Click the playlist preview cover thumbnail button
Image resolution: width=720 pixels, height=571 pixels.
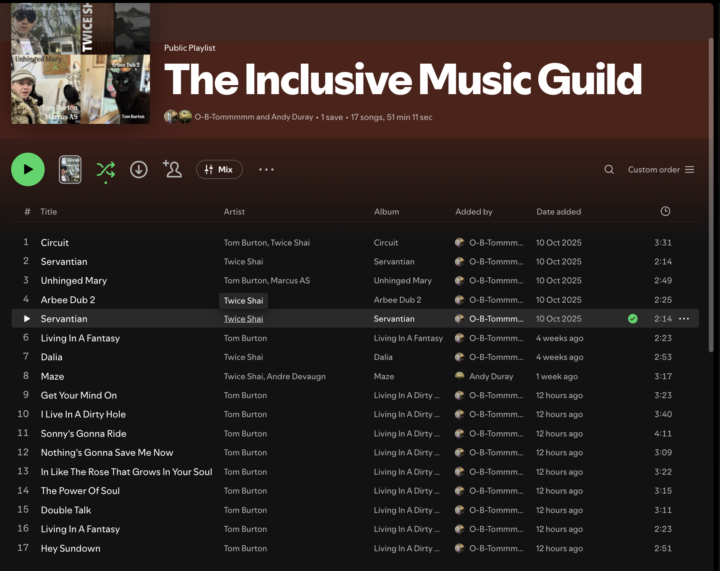point(70,169)
